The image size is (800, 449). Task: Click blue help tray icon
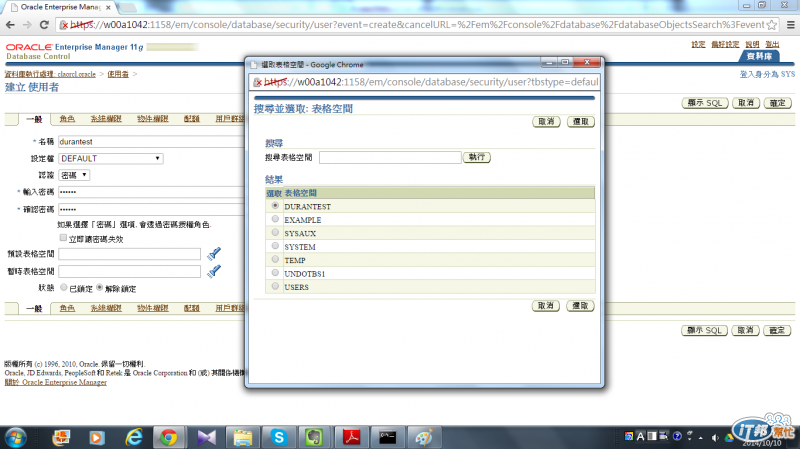click(x=677, y=436)
